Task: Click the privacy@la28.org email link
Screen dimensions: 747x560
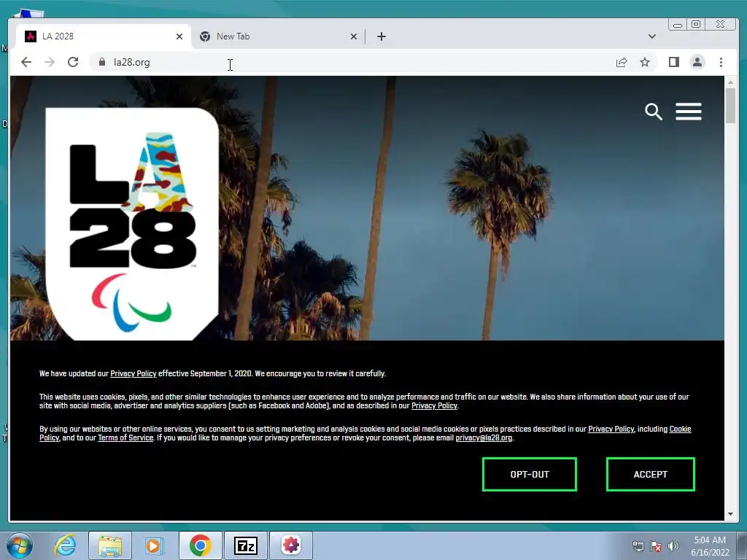Action: click(x=484, y=437)
